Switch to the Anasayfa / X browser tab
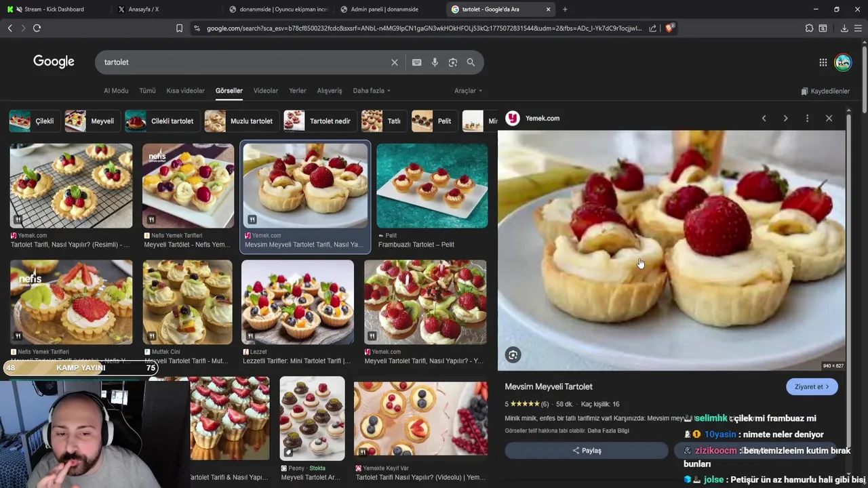Image resolution: width=868 pixels, height=488 pixels. coord(144,9)
